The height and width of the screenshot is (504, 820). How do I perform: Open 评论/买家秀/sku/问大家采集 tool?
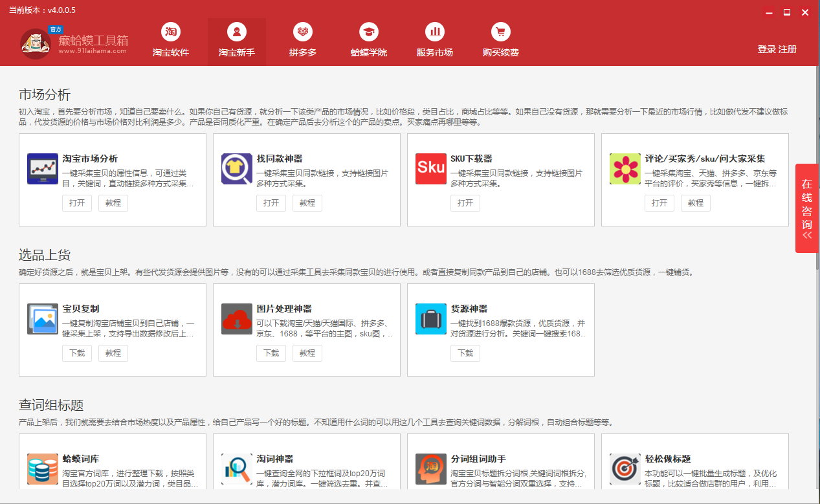tap(659, 203)
